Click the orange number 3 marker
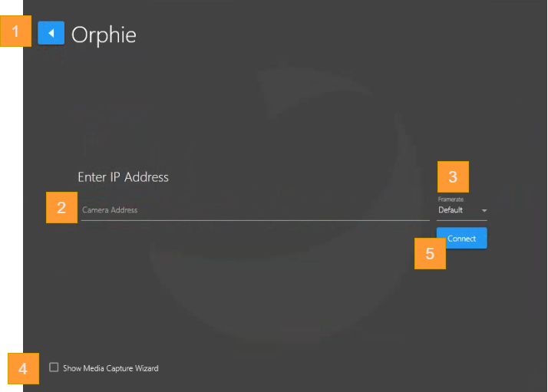 point(453,177)
